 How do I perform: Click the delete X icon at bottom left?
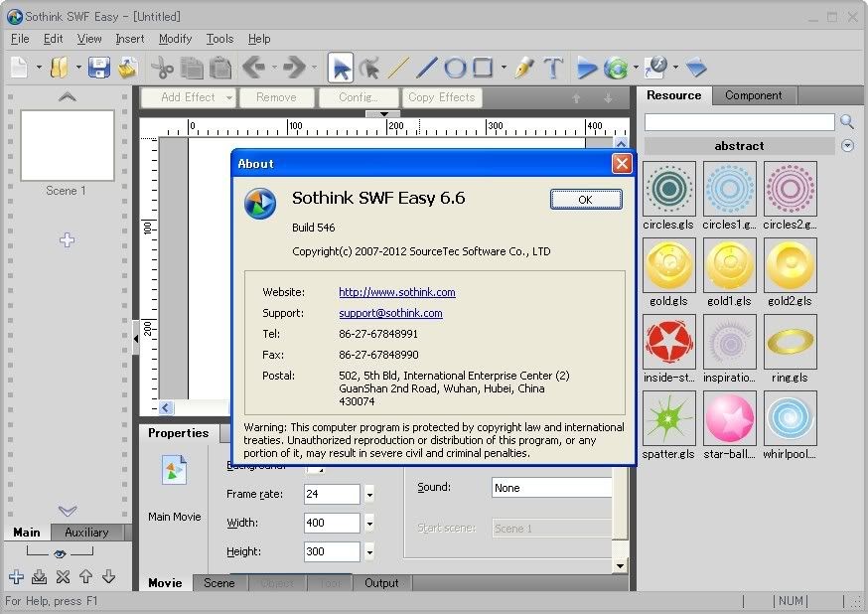click(63, 577)
